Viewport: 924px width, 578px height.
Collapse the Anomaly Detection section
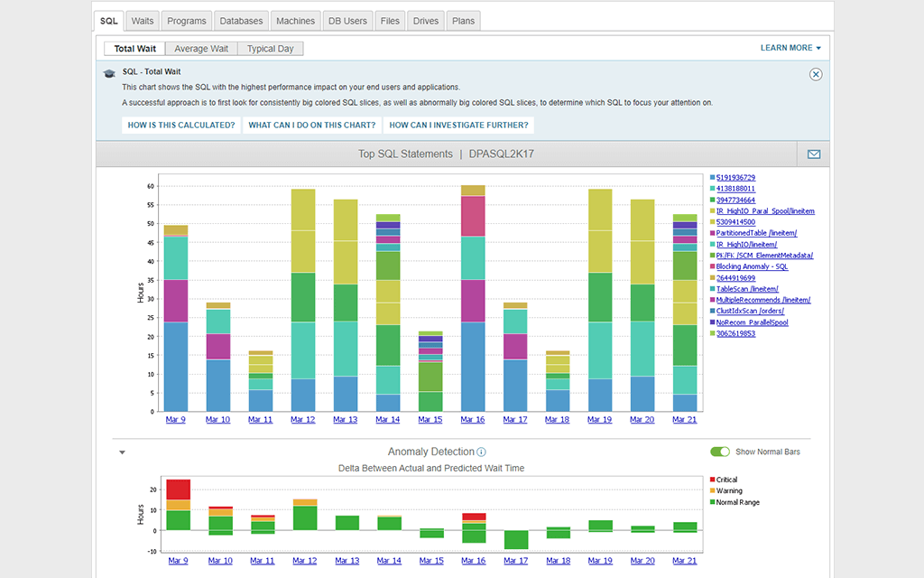(x=122, y=452)
